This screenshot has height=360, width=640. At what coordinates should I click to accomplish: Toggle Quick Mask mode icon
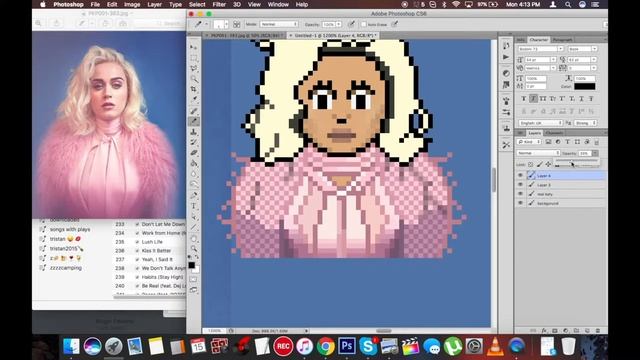point(193,280)
